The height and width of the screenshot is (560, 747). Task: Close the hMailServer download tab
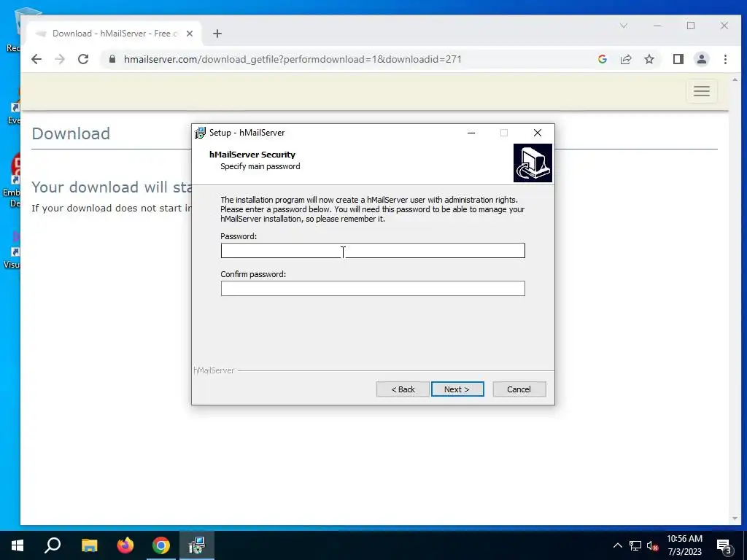click(190, 34)
